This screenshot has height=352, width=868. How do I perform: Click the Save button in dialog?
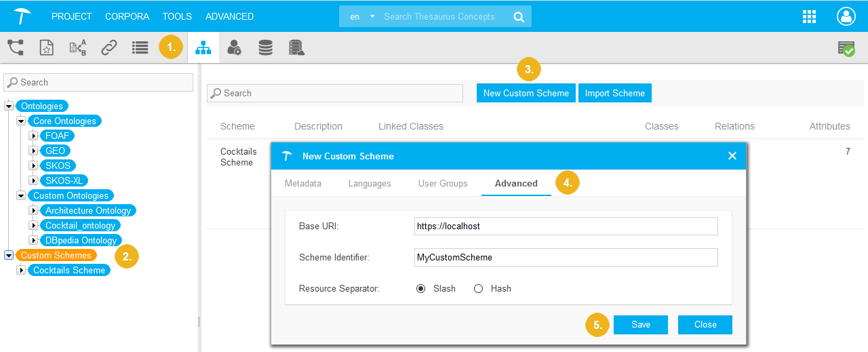point(640,325)
